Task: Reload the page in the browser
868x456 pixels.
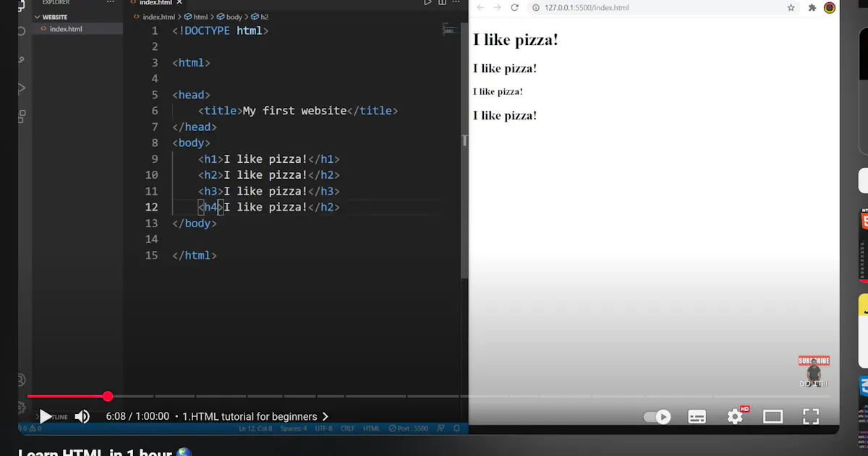Action: [x=514, y=7]
